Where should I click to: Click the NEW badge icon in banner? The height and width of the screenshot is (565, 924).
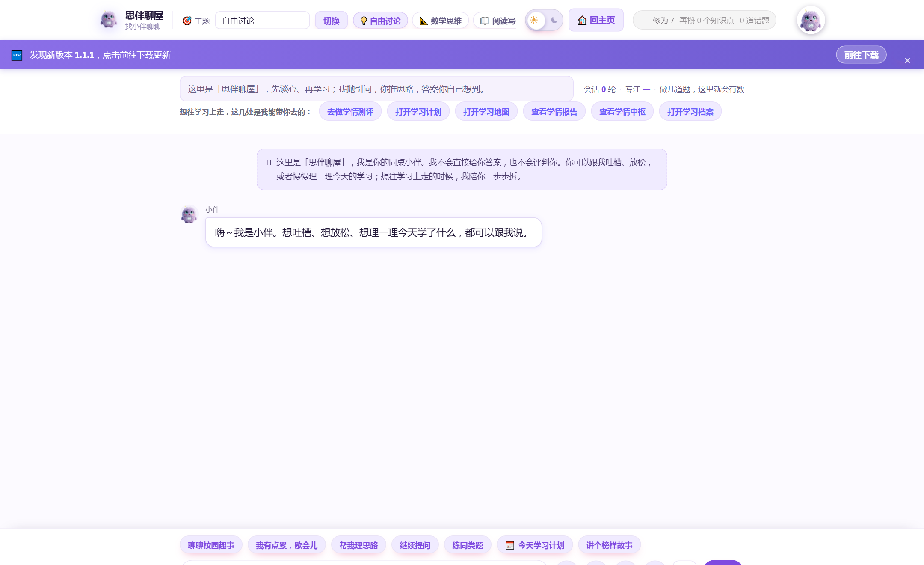pyautogui.click(x=17, y=55)
